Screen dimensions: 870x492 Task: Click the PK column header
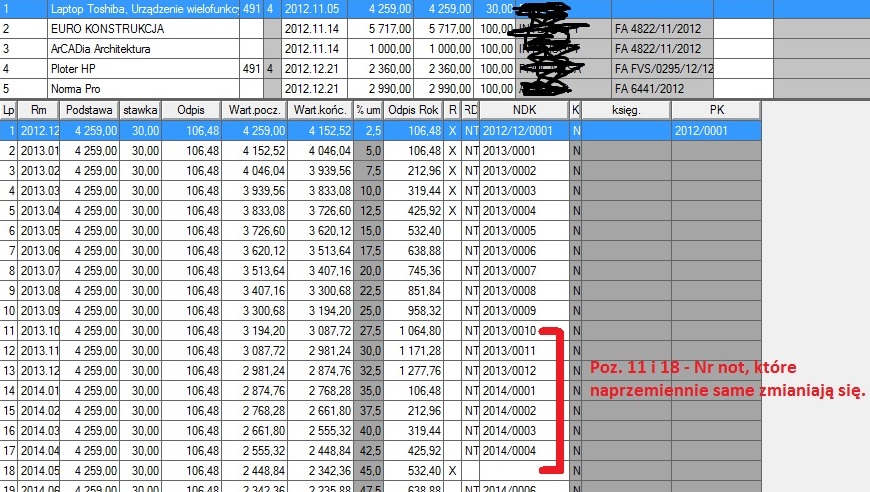pyautogui.click(x=716, y=110)
